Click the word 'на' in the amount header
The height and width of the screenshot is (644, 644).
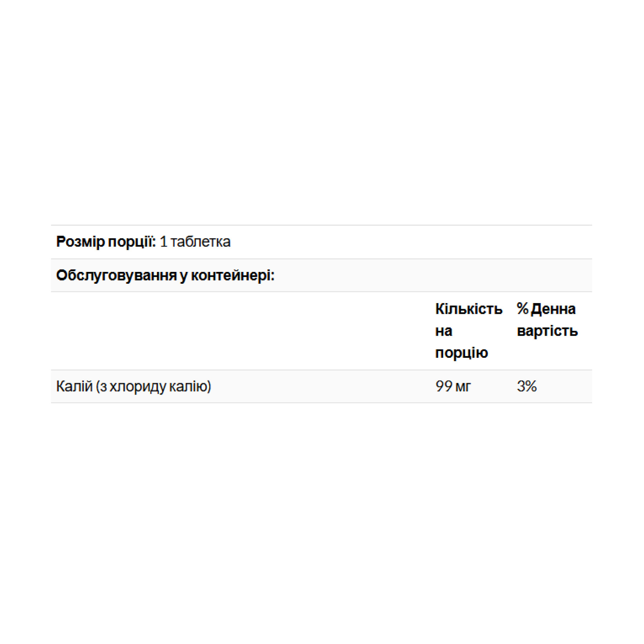(444, 331)
